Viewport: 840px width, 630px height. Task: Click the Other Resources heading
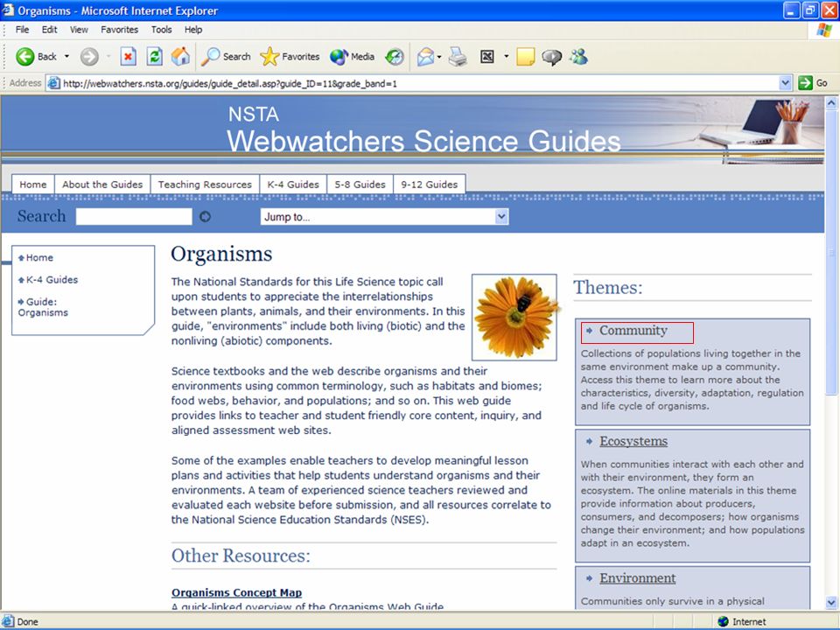click(241, 556)
